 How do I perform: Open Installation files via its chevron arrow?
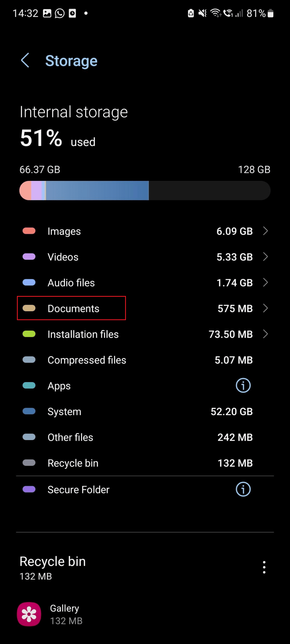[266, 334]
